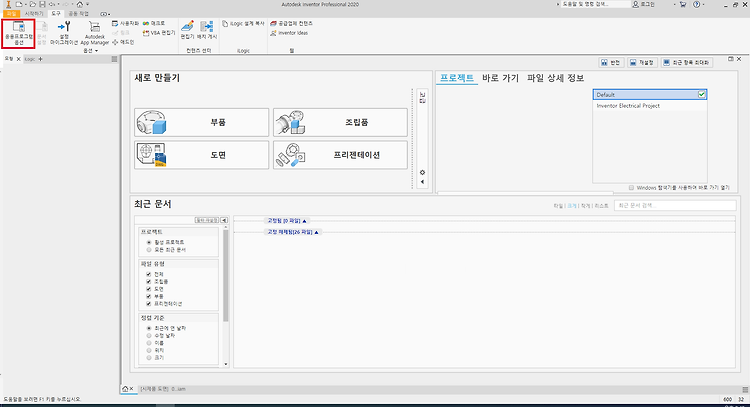Switch to the 프로젝트 tab
This screenshot has height=407, width=750.
coord(457,78)
